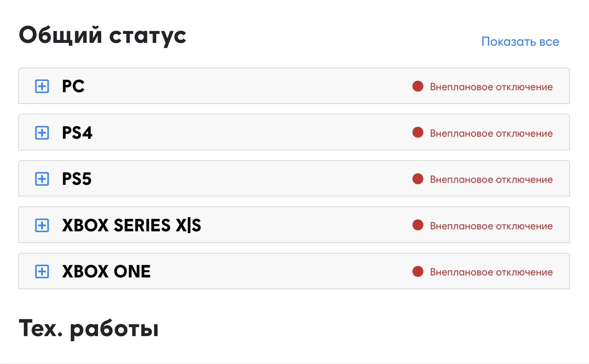Click "Внеплановое отключение" text in XBOX ONE row
This screenshot has height=364, width=589.
pyautogui.click(x=491, y=272)
